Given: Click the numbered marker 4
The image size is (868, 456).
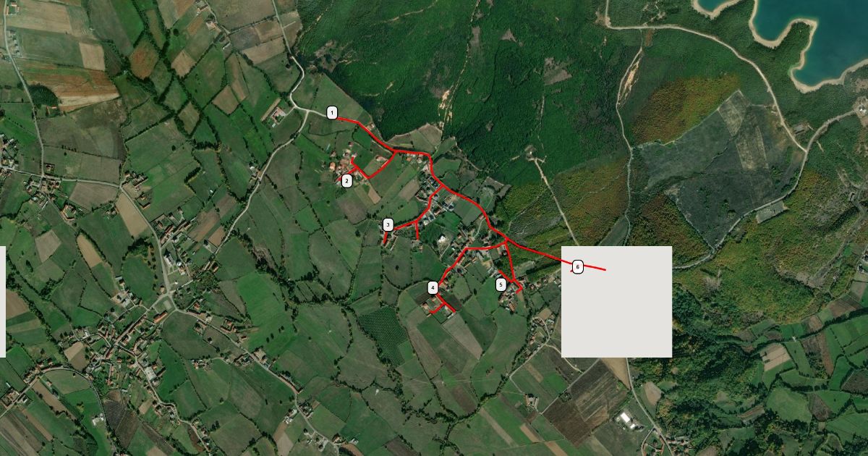Looking at the screenshot, I should [x=433, y=287].
